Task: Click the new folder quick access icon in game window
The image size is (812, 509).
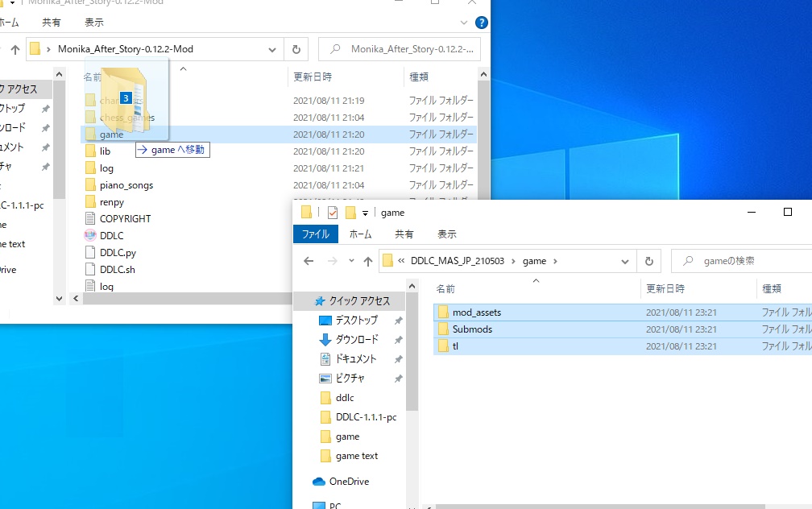Action: point(350,213)
